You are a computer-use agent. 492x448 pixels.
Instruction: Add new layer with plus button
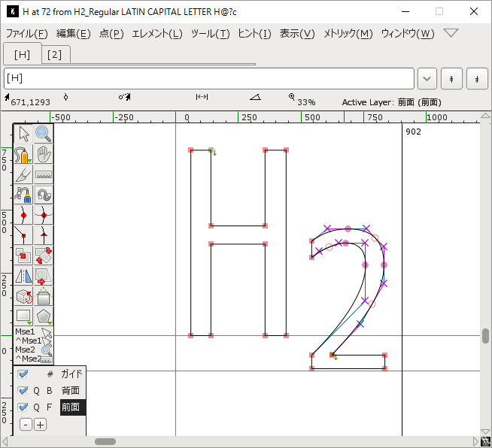point(40,425)
